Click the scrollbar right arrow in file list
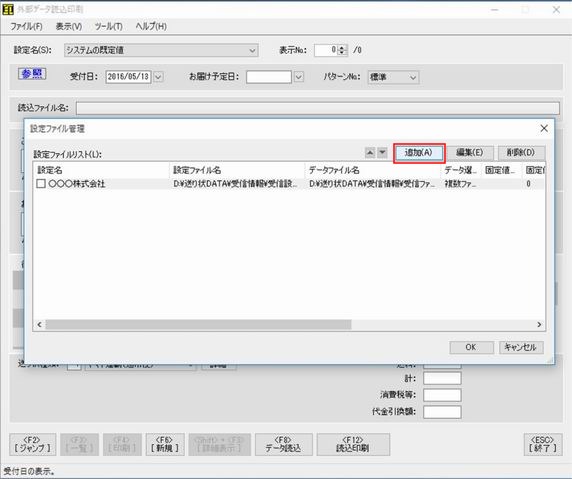 539,324
